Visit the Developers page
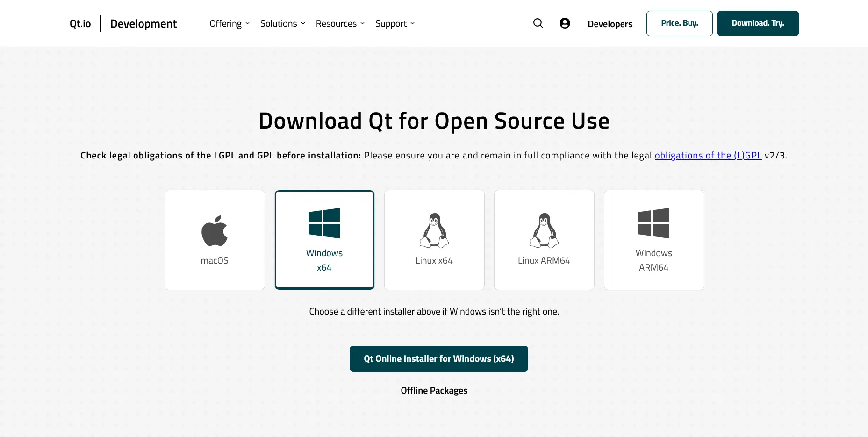The width and height of the screenshot is (868, 437). click(x=610, y=24)
